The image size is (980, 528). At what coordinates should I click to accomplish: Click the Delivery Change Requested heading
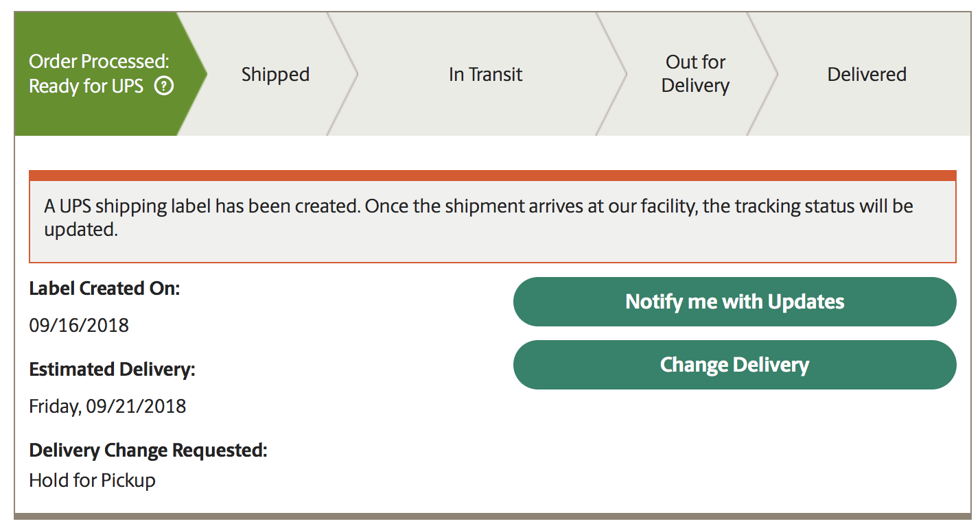[x=148, y=451]
